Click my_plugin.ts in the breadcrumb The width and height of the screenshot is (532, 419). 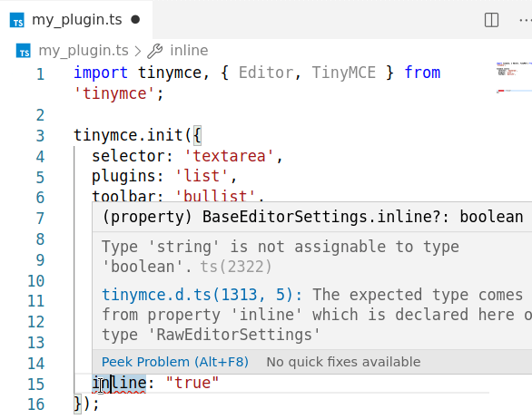pos(84,51)
